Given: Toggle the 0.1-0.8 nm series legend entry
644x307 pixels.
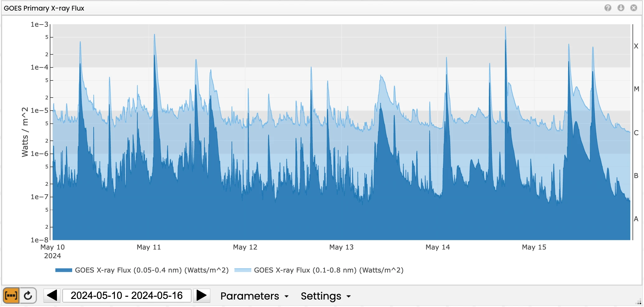Looking at the screenshot, I should (x=329, y=270).
